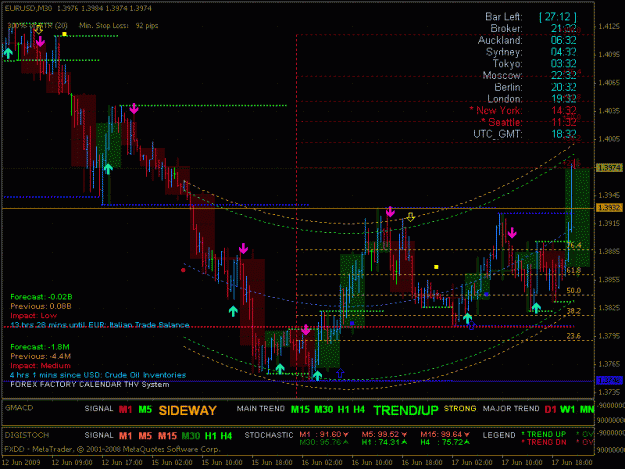Screen dimensions: 625x469
Task: Click the magenta down arrow beside the hollow yellow arrow at the chart's top-left
Action: click(x=40, y=41)
